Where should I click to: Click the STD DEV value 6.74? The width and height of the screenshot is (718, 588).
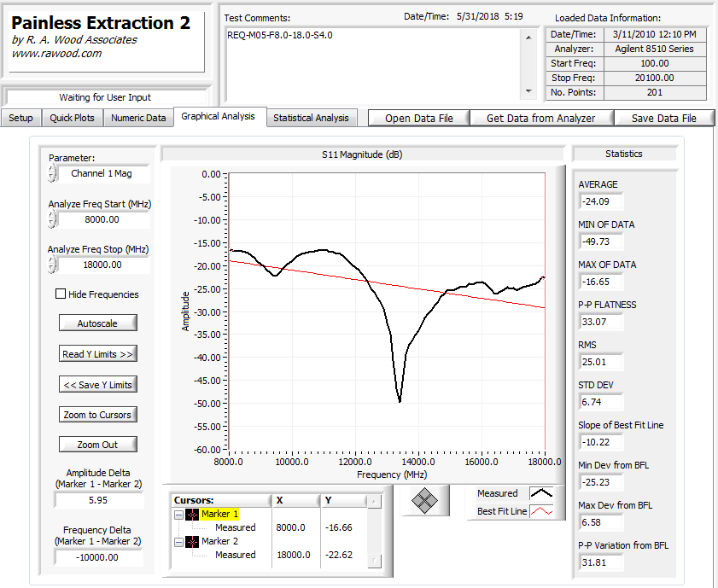pyautogui.click(x=600, y=402)
